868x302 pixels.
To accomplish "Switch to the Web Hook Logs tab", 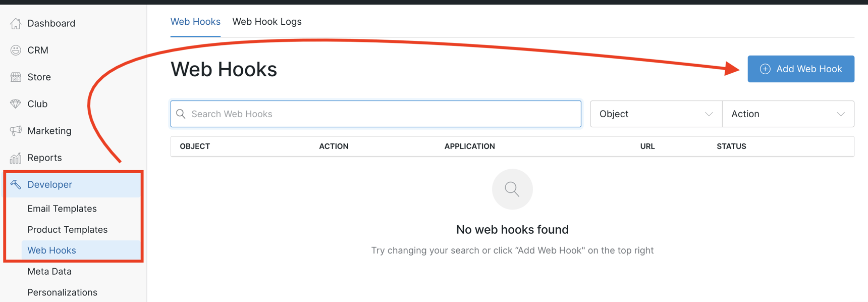I will (x=267, y=21).
